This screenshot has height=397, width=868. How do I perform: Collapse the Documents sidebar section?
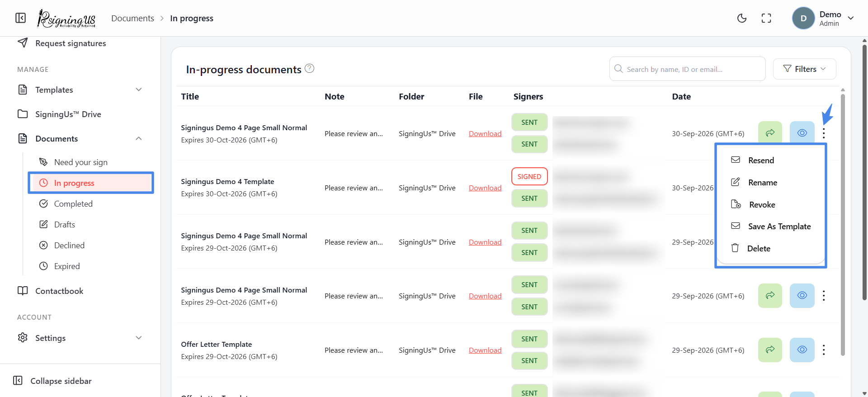[80, 138]
